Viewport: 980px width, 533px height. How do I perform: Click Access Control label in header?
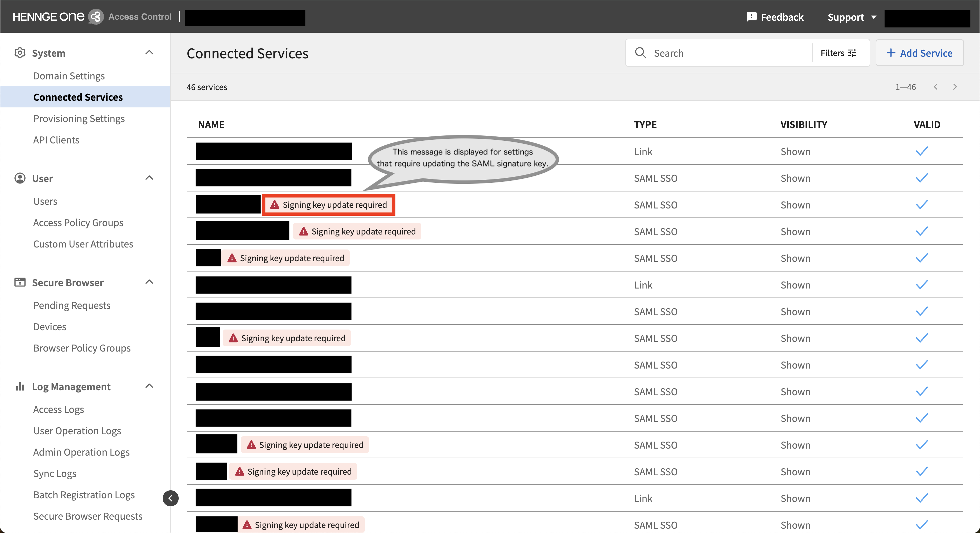click(140, 17)
